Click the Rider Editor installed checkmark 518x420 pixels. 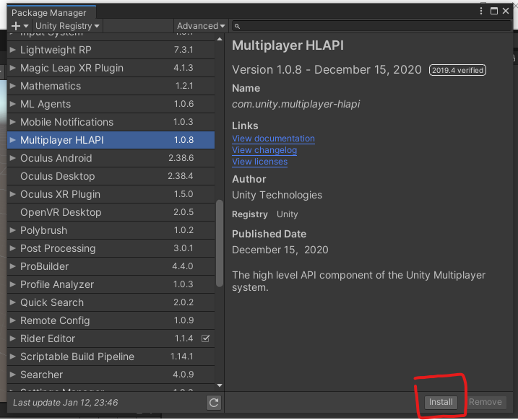click(205, 338)
